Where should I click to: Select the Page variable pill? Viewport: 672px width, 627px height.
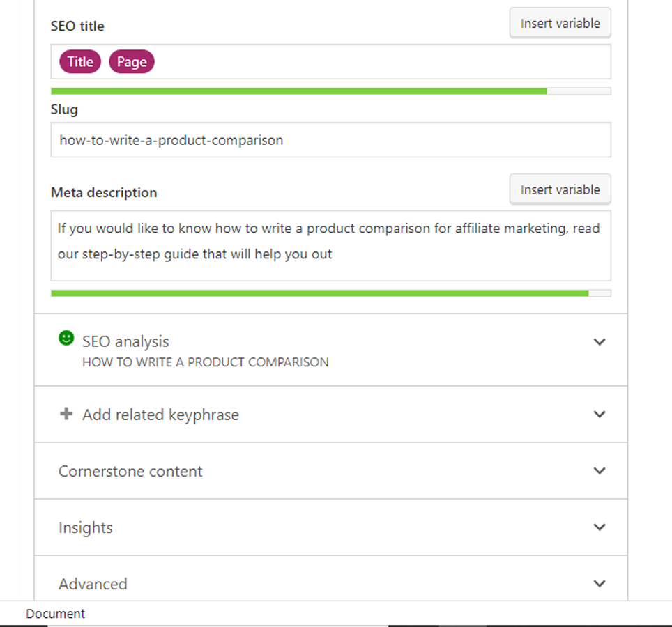132,62
